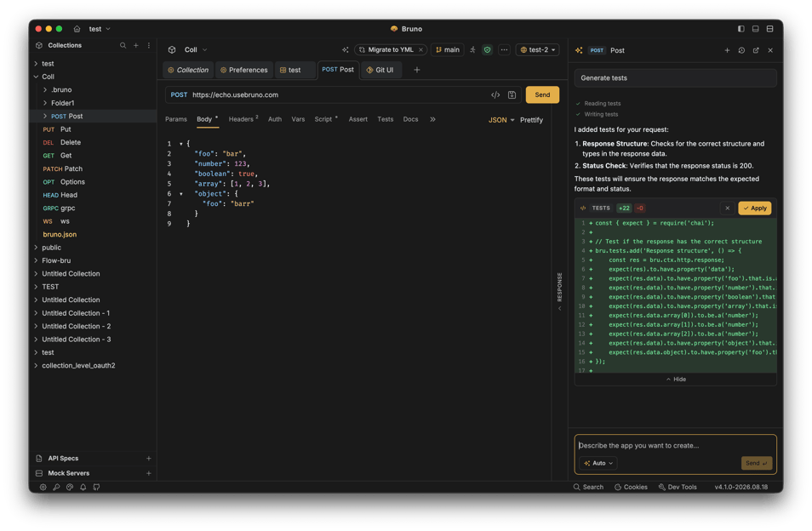
Task: Generate code with the angle brackets icon
Action: (495, 94)
